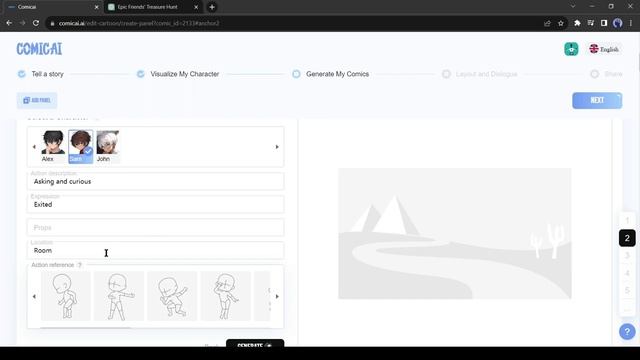640x360 pixels.
Task: Open the media control icon
Action: (591, 23)
